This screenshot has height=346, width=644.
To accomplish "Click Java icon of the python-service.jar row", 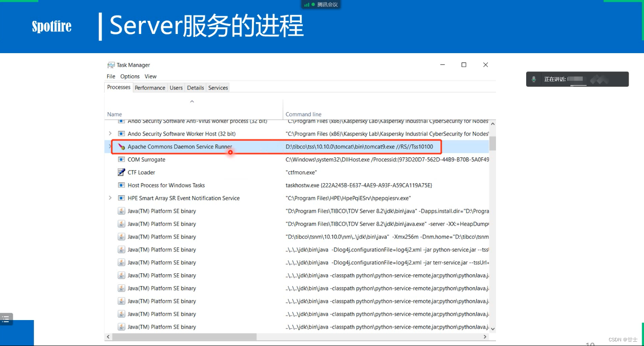I will (121, 250).
